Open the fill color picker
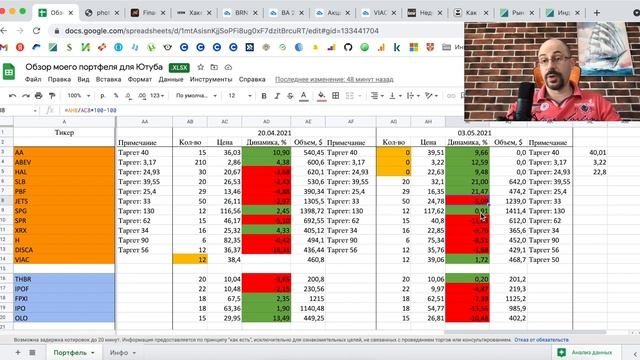 point(322,96)
